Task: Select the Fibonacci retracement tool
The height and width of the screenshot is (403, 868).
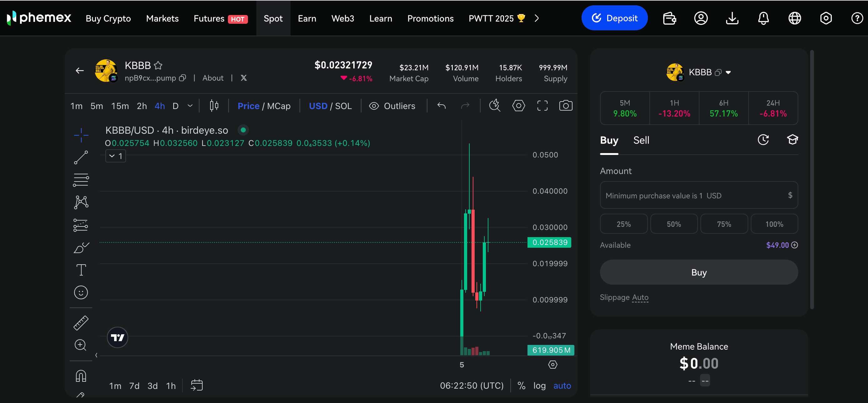Action: (81, 180)
